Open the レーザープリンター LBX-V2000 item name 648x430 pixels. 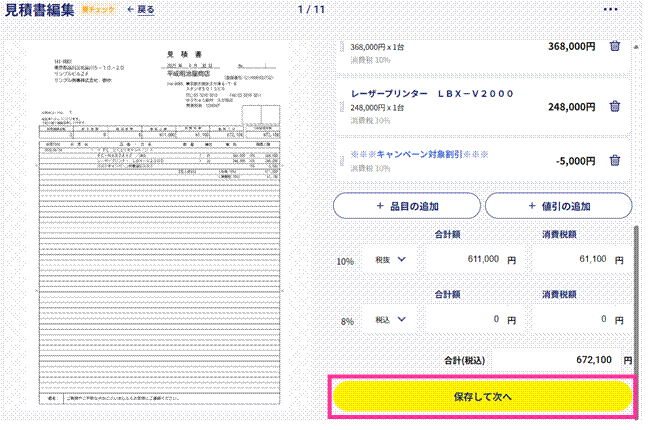point(432,94)
